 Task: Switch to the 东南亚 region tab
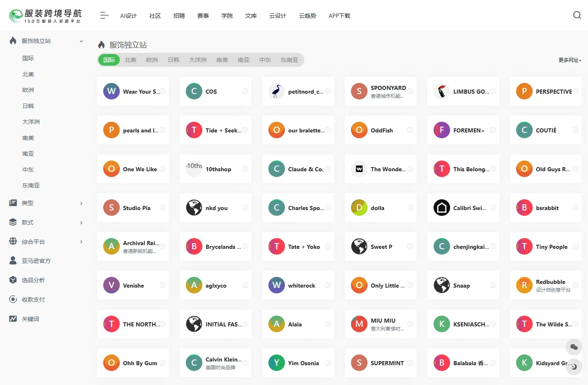[x=289, y=60]
